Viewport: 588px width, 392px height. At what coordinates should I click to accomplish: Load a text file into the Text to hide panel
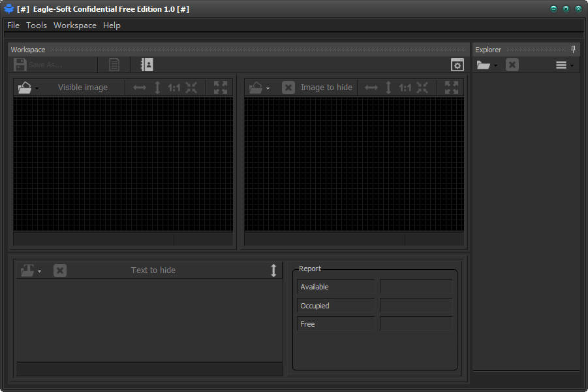coord(27,270)
